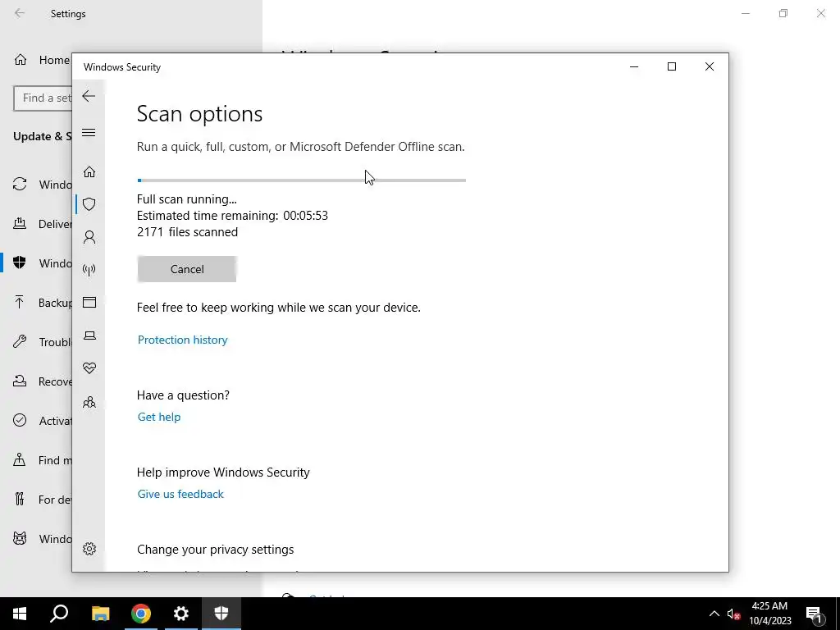Select Windows Update in Settings sidebar
The height and width of the screenshot is (630, 840).
[x=41, y=185]
